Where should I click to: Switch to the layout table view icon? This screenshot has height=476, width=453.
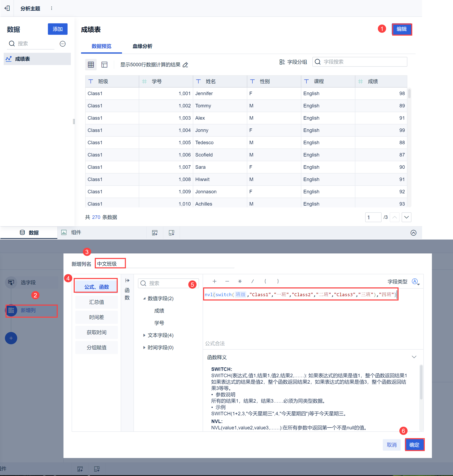click(104, 65)
